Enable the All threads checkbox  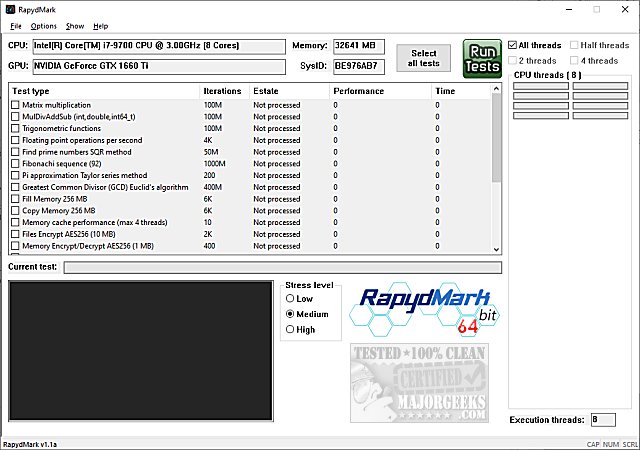(513, 45)
